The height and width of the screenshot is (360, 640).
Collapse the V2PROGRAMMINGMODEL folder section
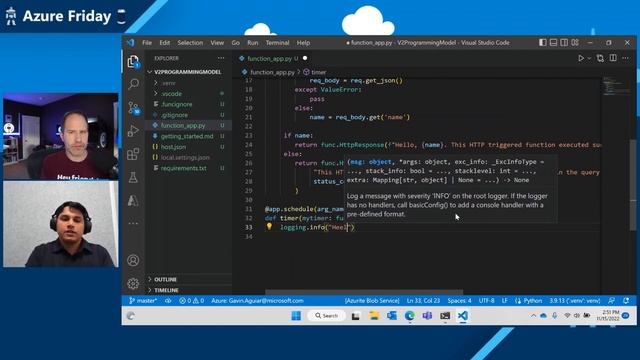click(x=187, y=72)
